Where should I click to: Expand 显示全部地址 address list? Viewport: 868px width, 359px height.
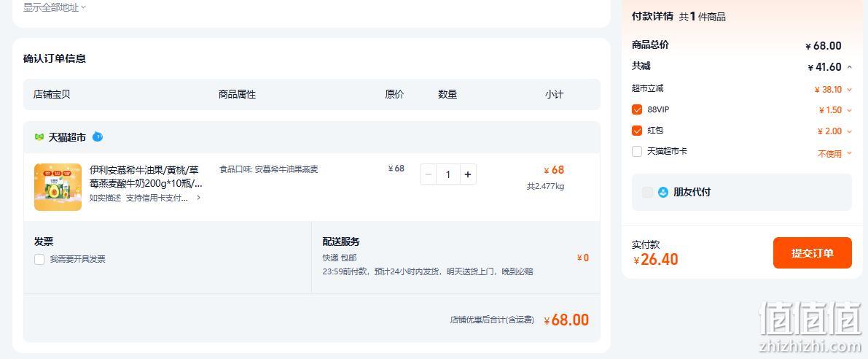[55, 7]
